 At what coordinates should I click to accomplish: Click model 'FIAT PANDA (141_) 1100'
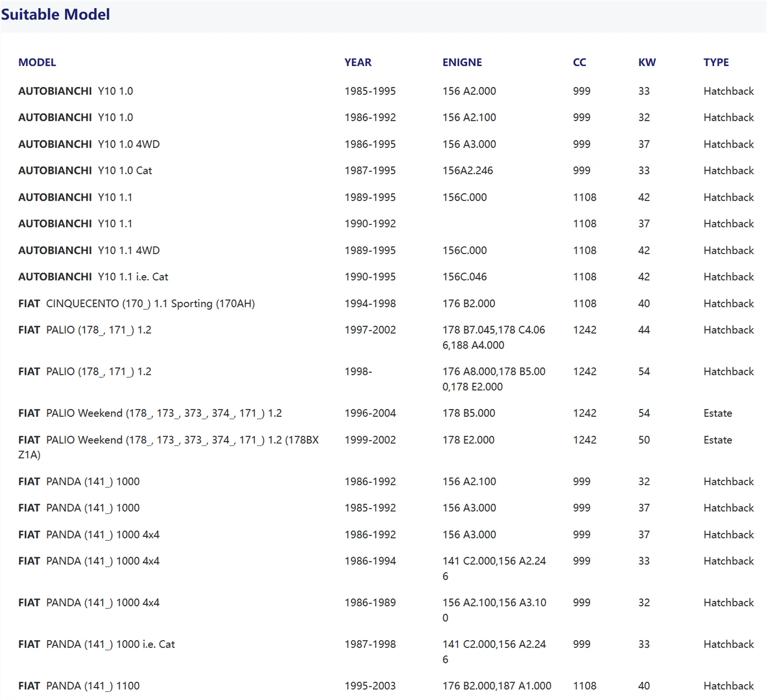point(79,686)
